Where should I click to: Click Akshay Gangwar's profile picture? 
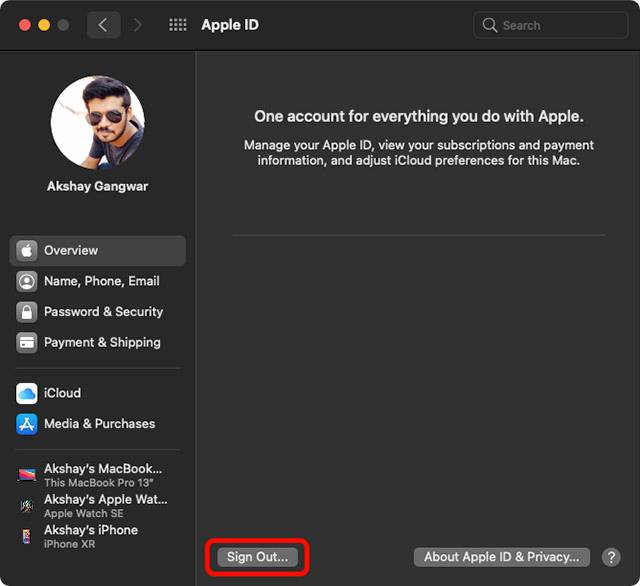(98, 122)
